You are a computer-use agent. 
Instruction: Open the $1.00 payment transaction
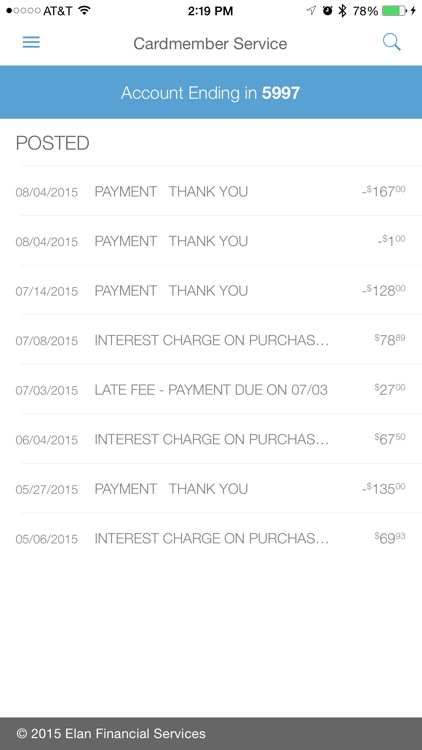point(211,241)
